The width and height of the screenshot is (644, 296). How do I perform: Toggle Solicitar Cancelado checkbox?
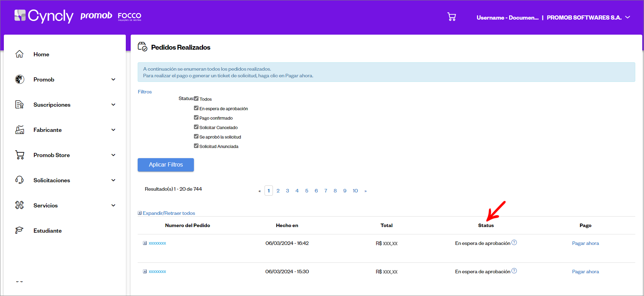point(196,127)
